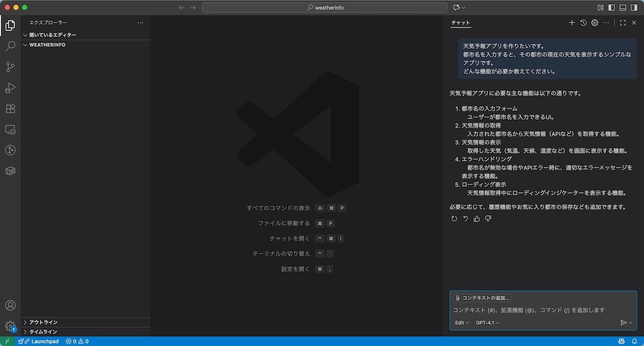Screen dimensions: 644x346
Task: Collapse the WEATHERINFO folder section
Action: point(86,45)
